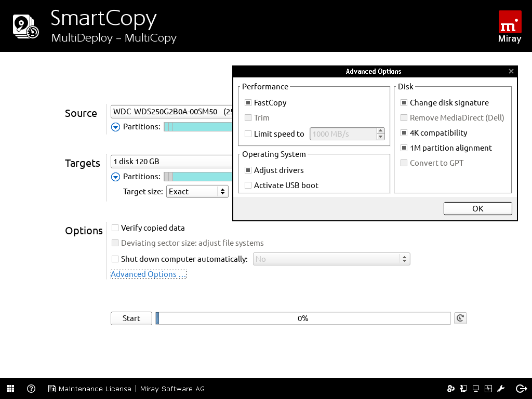This screenshot has width=532, height=399.
Task: Toggle Verify copied data option
Action: tap(115, 228)
